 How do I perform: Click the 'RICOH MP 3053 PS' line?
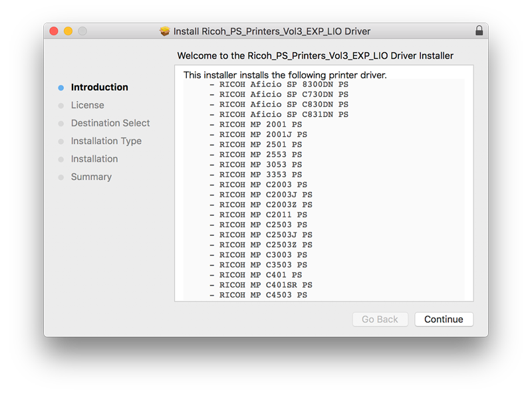tap(256, 165)
